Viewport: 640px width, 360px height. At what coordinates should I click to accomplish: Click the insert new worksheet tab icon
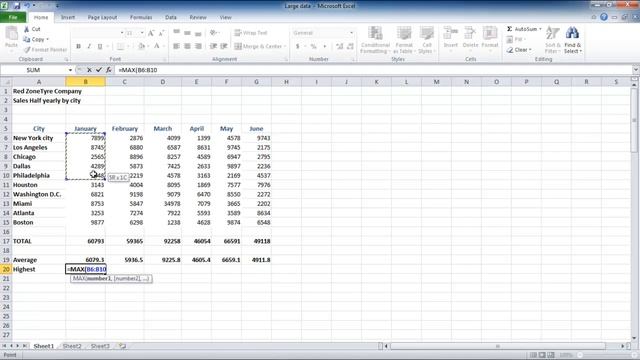click(x=122, y=346)
